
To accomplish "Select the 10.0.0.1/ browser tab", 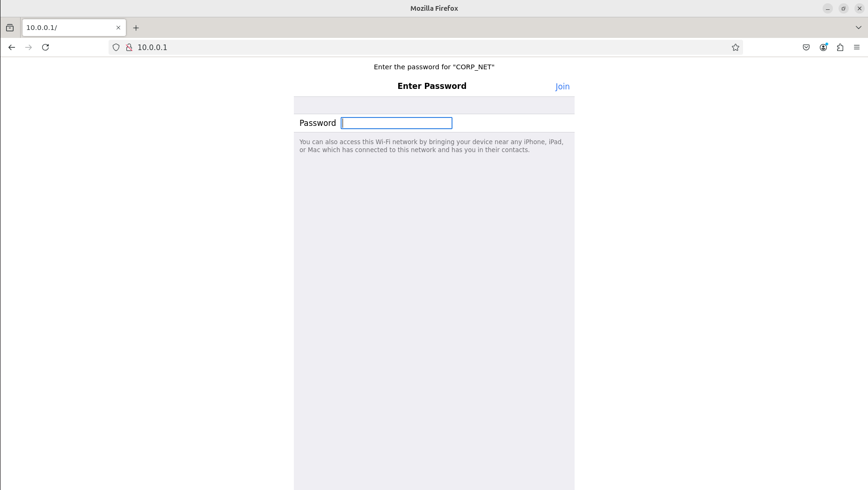I will point(74,28).
